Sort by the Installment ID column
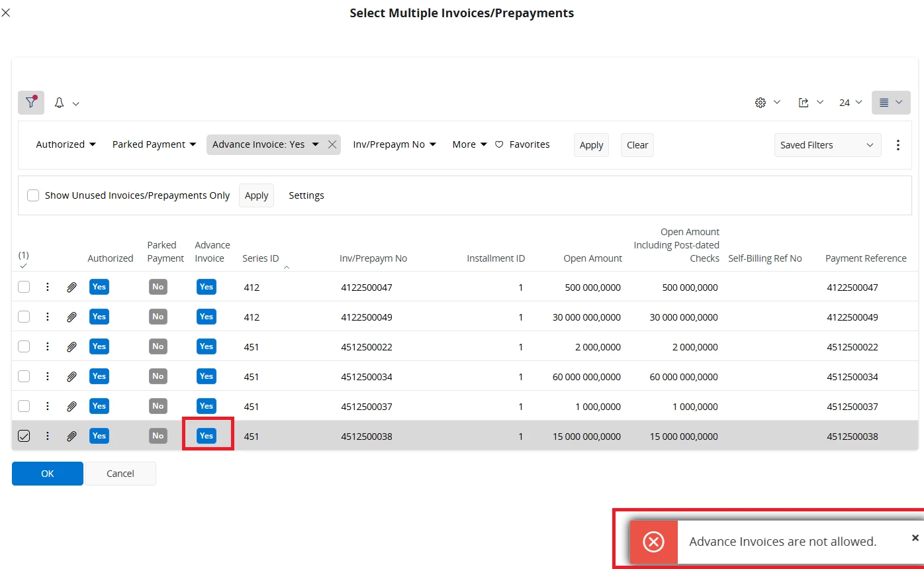The width and height of the screenshot is (924, 569). tap(496, 258)
